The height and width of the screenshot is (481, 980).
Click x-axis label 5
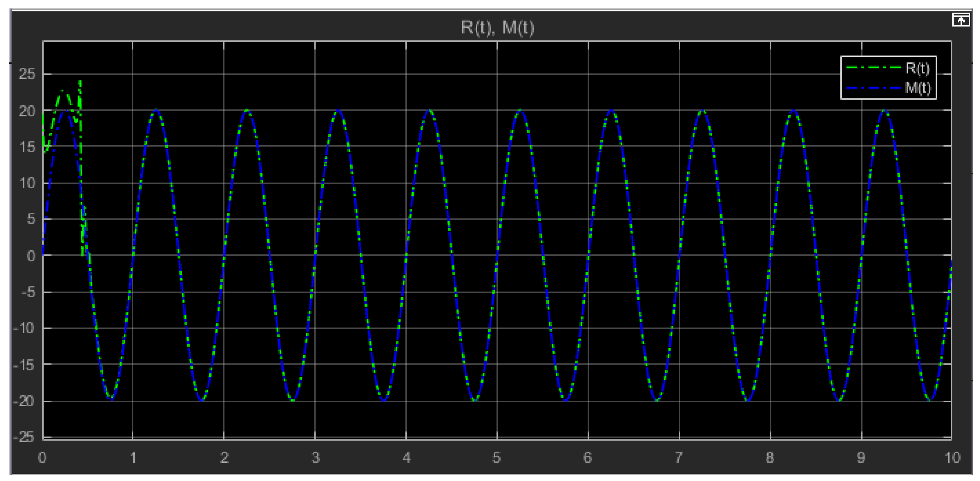click(497, 457)
